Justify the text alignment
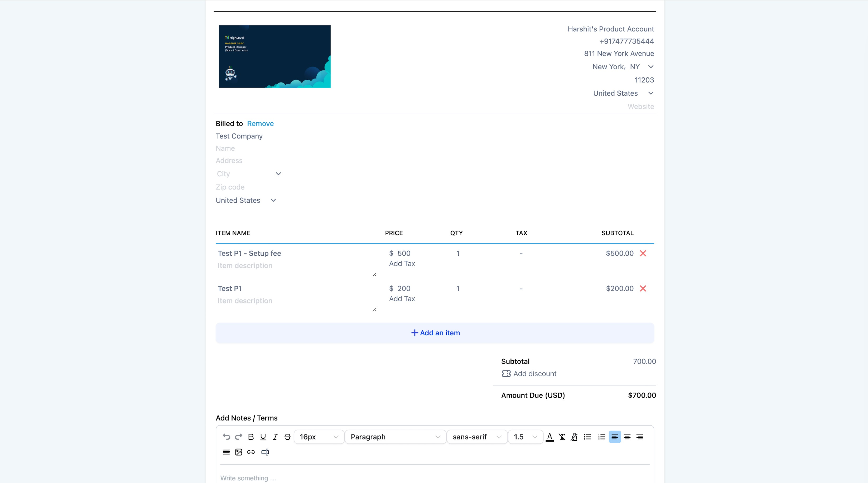Image resolution: width=868 pixels, height=483 pixels. (x=226, y=452)
